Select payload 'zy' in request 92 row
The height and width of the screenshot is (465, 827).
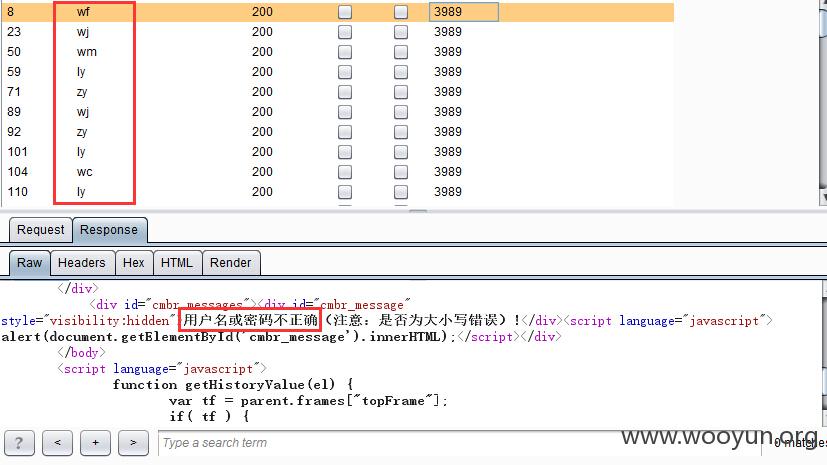[82, 132]
